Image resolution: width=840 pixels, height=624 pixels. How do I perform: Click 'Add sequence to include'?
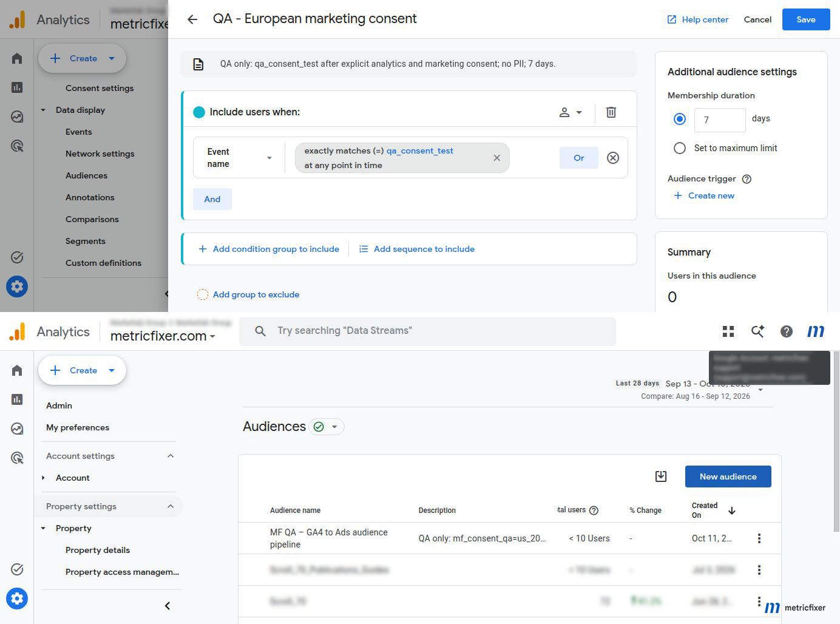[417, 249]
